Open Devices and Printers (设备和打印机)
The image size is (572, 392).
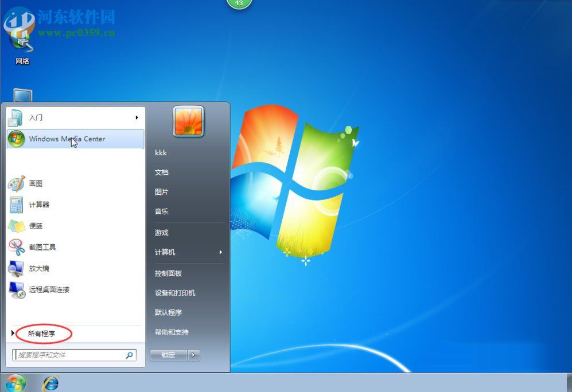tap(175, 292)
